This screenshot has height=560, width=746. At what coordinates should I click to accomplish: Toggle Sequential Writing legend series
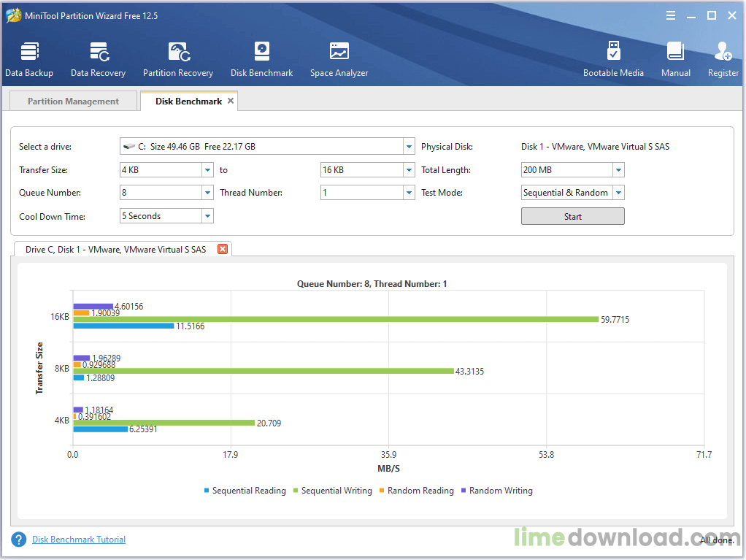coord(332,491)
